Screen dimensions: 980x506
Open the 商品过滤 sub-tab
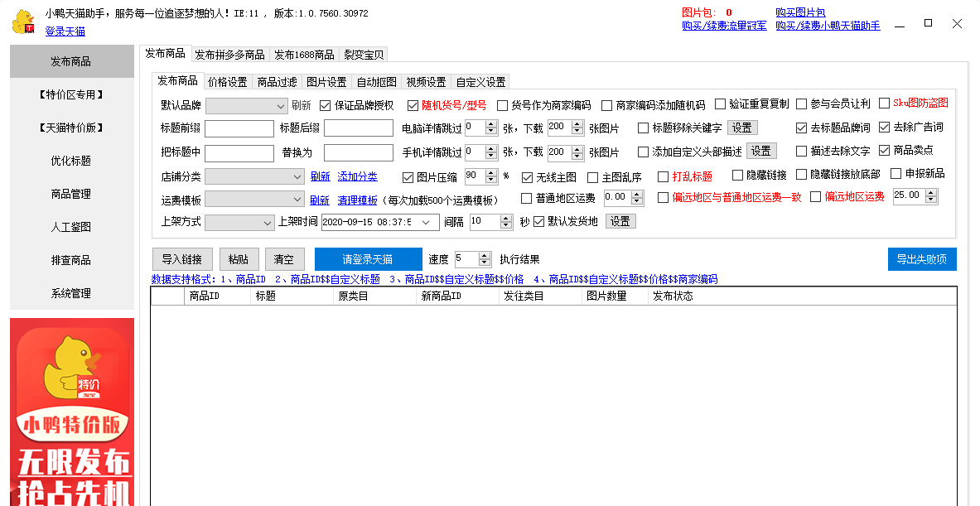tap(277, 82)
